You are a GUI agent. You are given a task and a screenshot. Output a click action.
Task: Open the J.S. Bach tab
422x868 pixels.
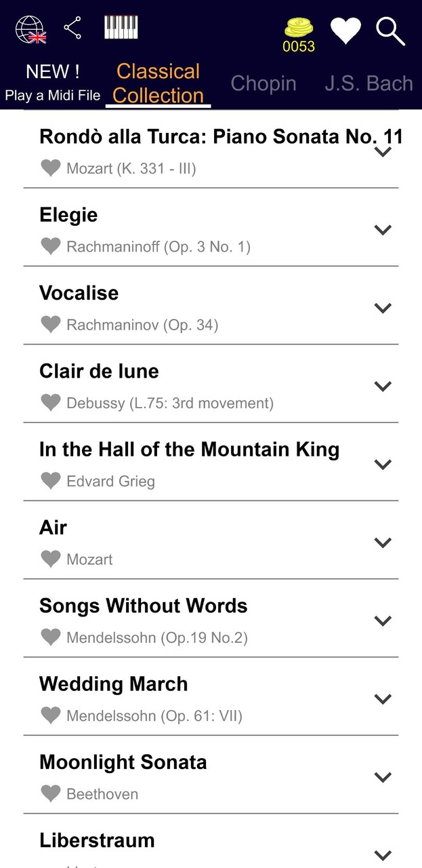click(x=370, y=83)
